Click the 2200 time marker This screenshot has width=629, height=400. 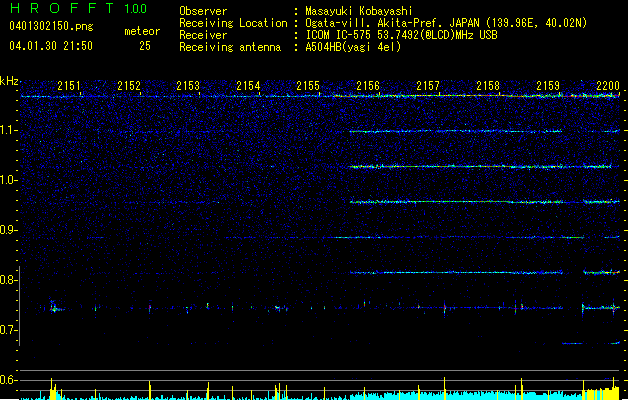pyautogui.click(x=608, y=85)
